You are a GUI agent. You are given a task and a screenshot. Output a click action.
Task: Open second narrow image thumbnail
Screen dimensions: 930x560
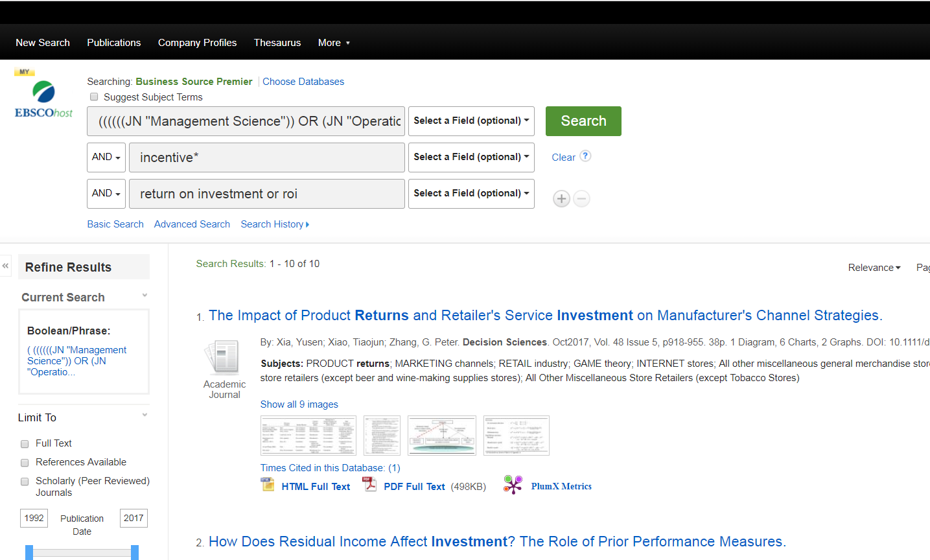382,436
